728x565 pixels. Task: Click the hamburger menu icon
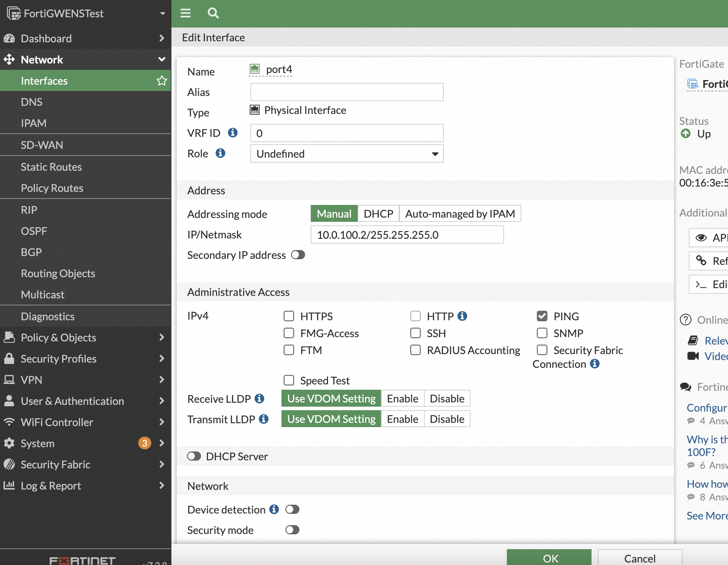185,13
